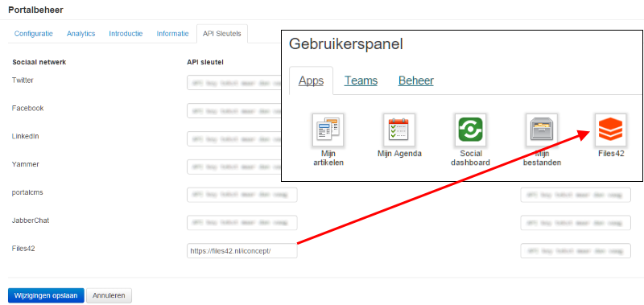The height and width of the screenshot is (305, 644).
Task: Open the Mijn Agenda calendar icon
Action: [x=399, y=130]
